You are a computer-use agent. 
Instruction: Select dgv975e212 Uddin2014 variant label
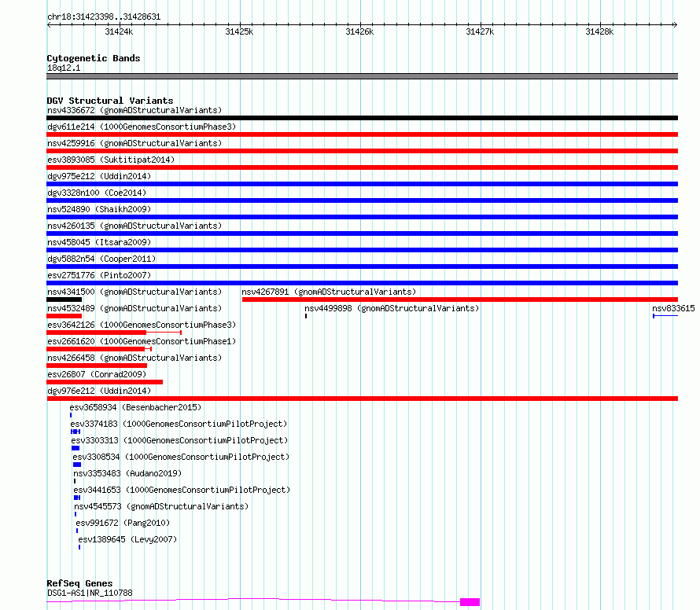click(x=99, y=176)
